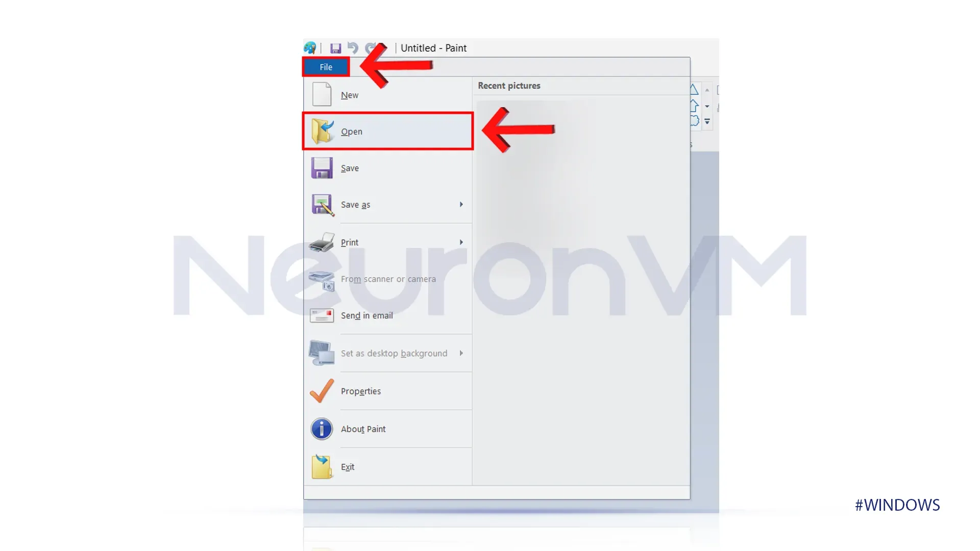
Task: Click the Exit button
Action: pyautogui.click(x=347, y=467)
